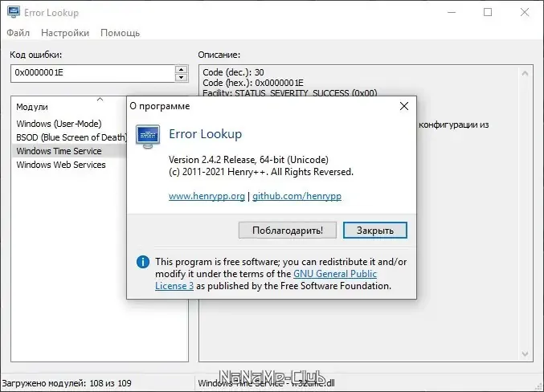This screenshot has height=392, width=544.
Task: Open the Файл menu
Action: (x=18, y=33)
